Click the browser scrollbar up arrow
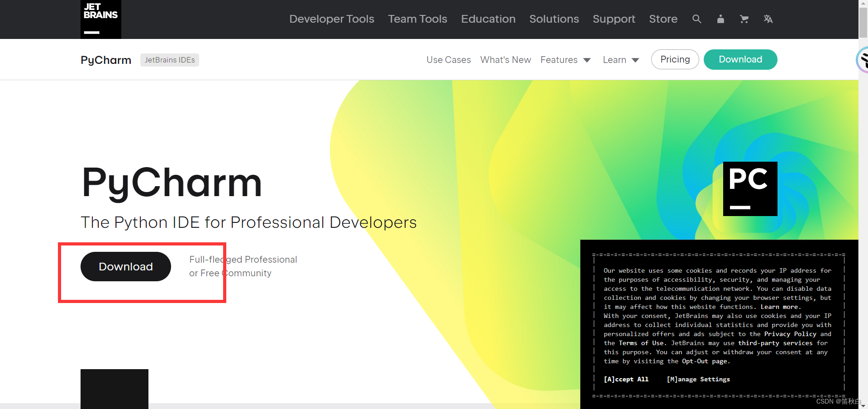868x409 pixels. (863, 4)
